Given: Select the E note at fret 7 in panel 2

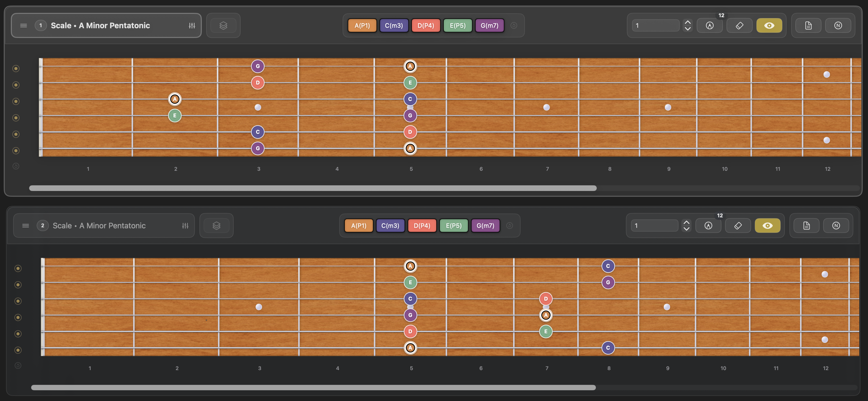Looking at the screenshot, I should pyautogui.click(x=546, y=332).
